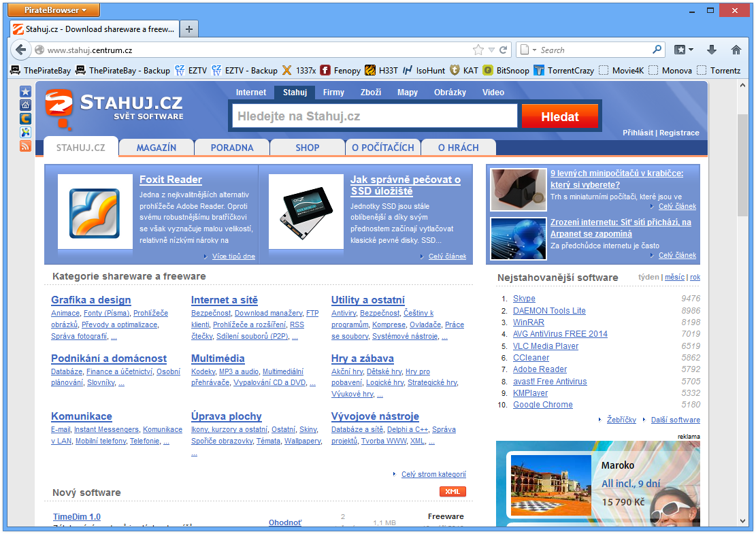
Task: Expand the URL history dropdown arrow
Action: (491, 50)
